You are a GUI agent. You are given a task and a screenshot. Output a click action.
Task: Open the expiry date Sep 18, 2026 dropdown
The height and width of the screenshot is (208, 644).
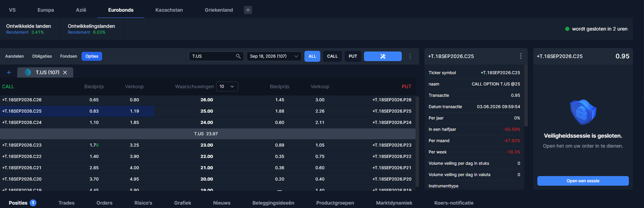274,56
